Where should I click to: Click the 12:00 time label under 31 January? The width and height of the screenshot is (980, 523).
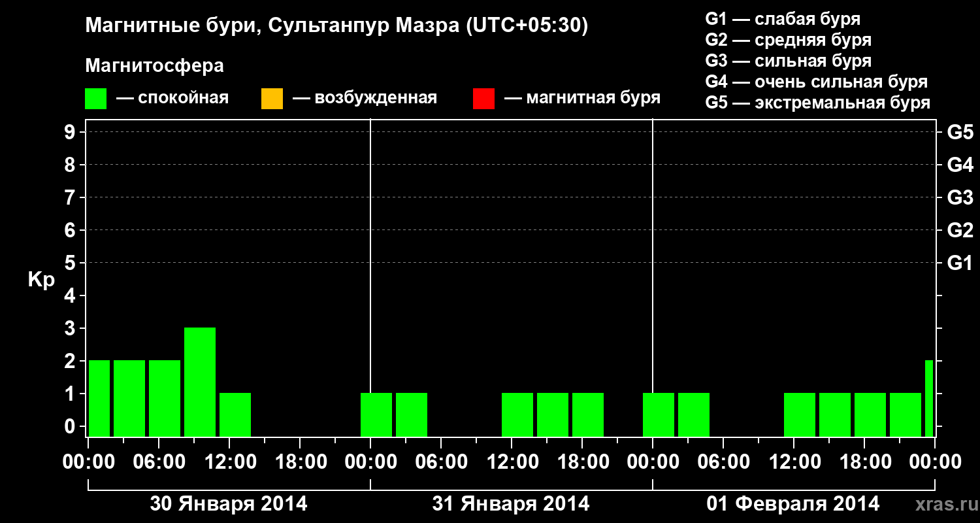click(x=512, y=462)
